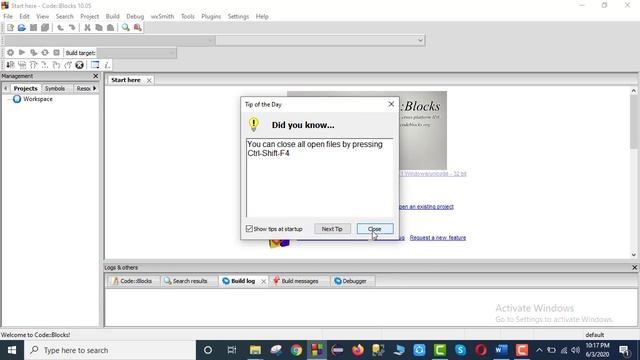Image resolution: width=640 pixels, height=360 pixels.
Task: Follow the Request a new feature link
Action: point(438,238)
